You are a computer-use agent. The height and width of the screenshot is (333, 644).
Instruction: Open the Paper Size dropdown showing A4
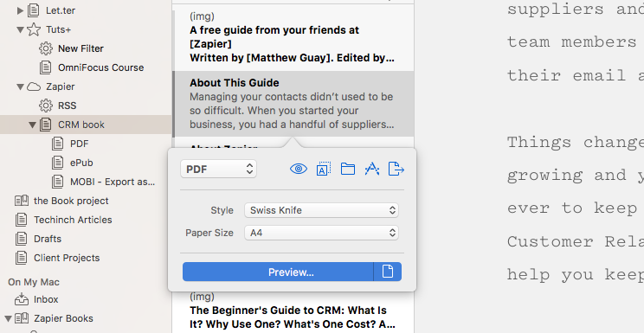[321, 233]
